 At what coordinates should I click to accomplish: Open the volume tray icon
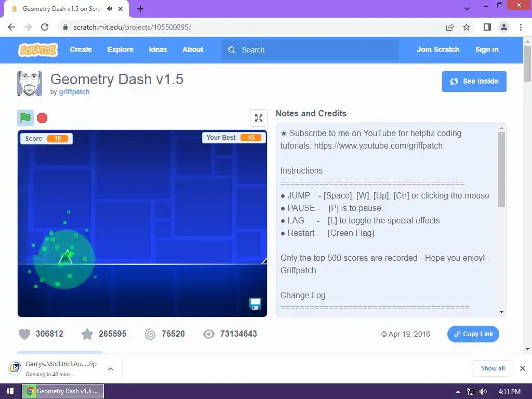[x=483, y=392]
